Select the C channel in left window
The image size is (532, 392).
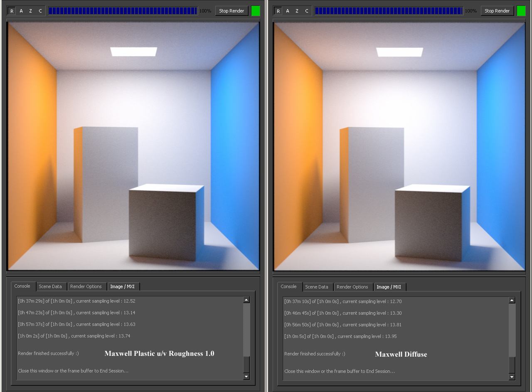pos(40,11)
